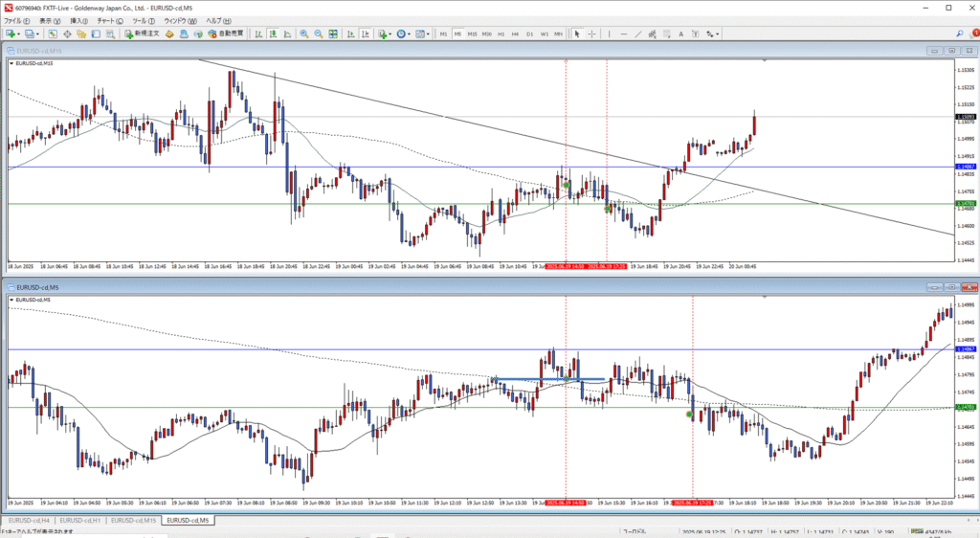Click the zoom out magnifier icon
Image resolution: width=980 pixels, height=538 pixels.
pos(317,34)
